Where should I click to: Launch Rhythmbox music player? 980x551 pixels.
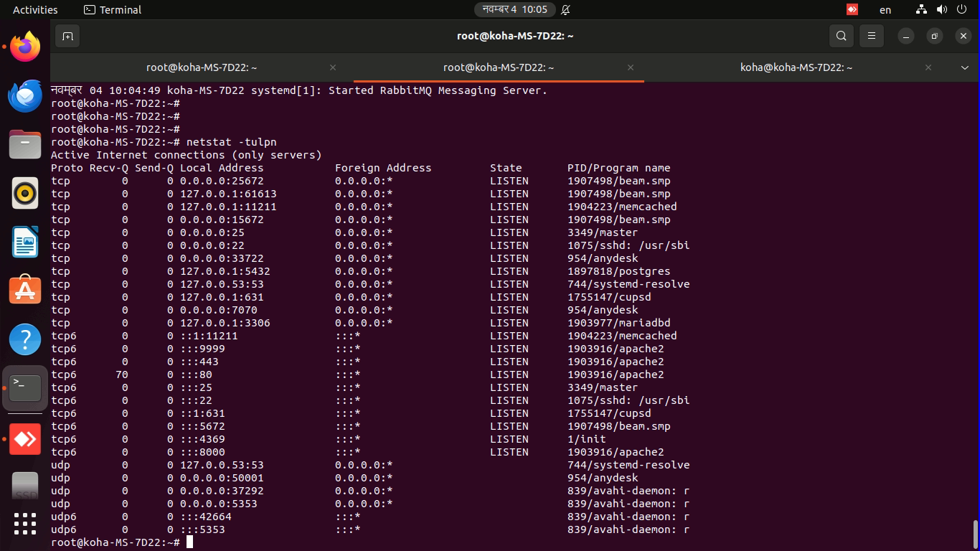click(25, 193)
